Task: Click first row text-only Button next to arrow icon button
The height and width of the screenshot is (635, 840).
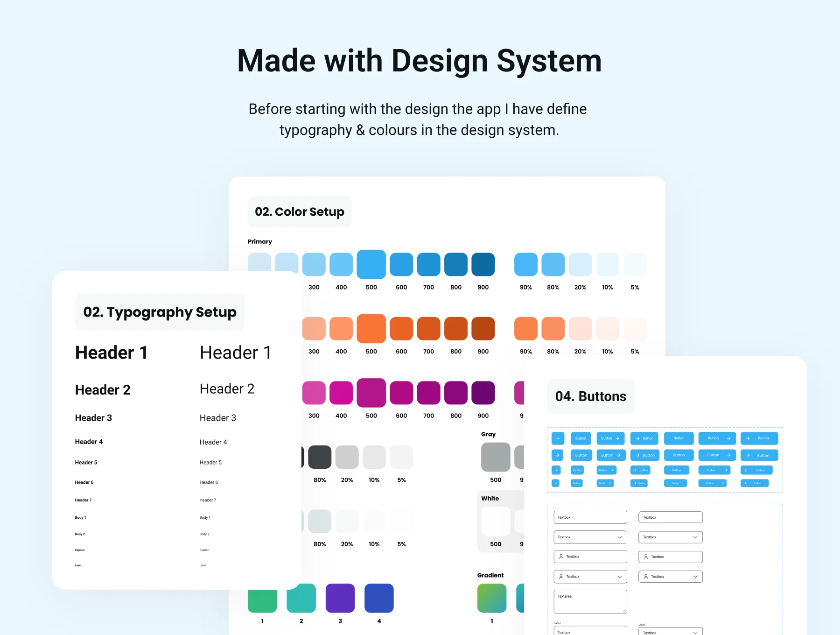Action: (x=581, y=438)
